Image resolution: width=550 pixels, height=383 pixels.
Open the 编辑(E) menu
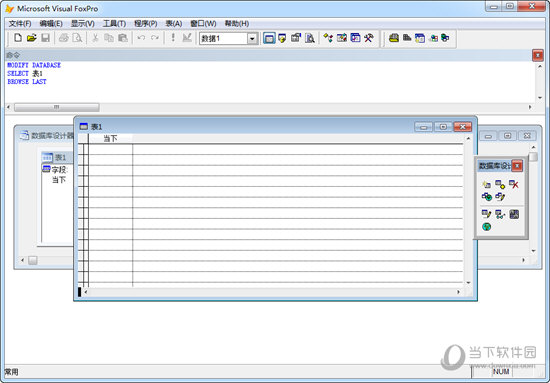[51, 23]
